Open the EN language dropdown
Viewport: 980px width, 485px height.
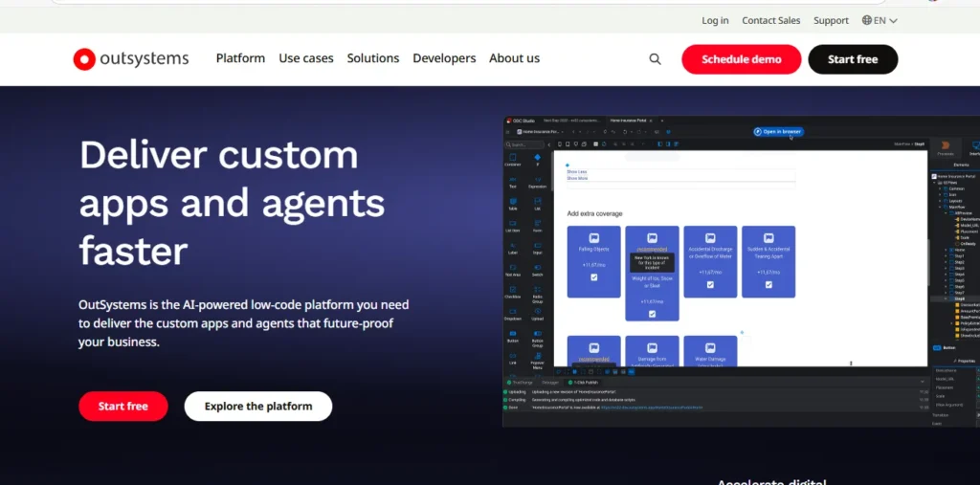[x=880, y=20]
